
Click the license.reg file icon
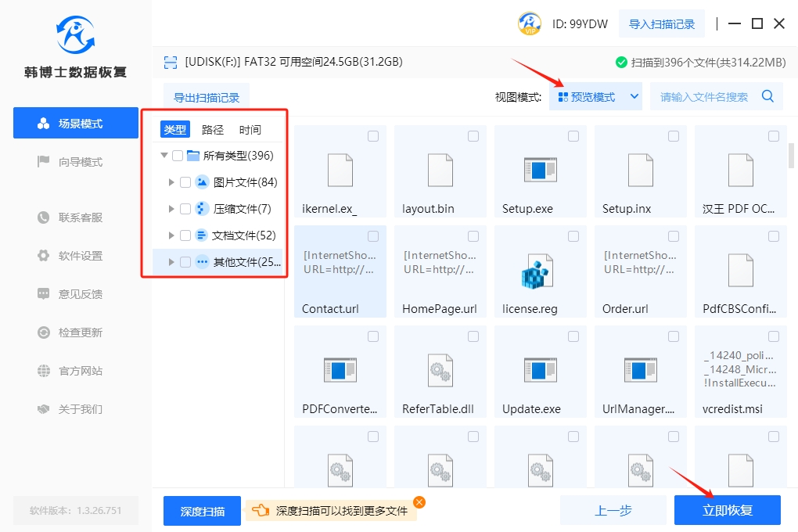pyautogui.click(x=539, y=270)
